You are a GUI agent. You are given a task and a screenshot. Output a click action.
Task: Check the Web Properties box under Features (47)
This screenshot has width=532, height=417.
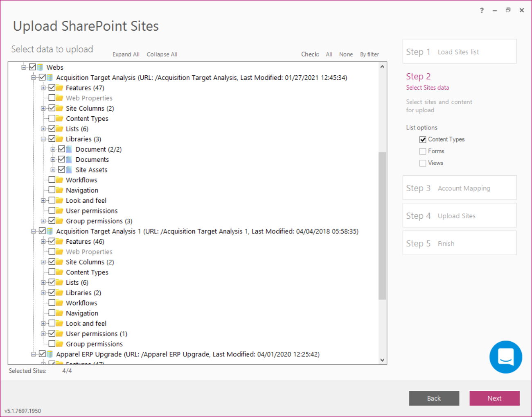[x=52, y=97]
